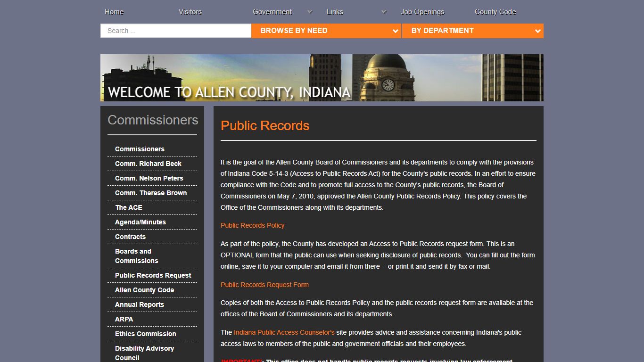Open The ACE sidebar link

tap(129, 207)
